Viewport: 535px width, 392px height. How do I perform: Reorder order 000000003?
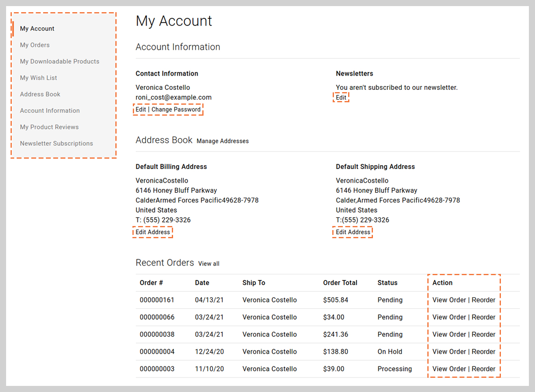point(483,369)
